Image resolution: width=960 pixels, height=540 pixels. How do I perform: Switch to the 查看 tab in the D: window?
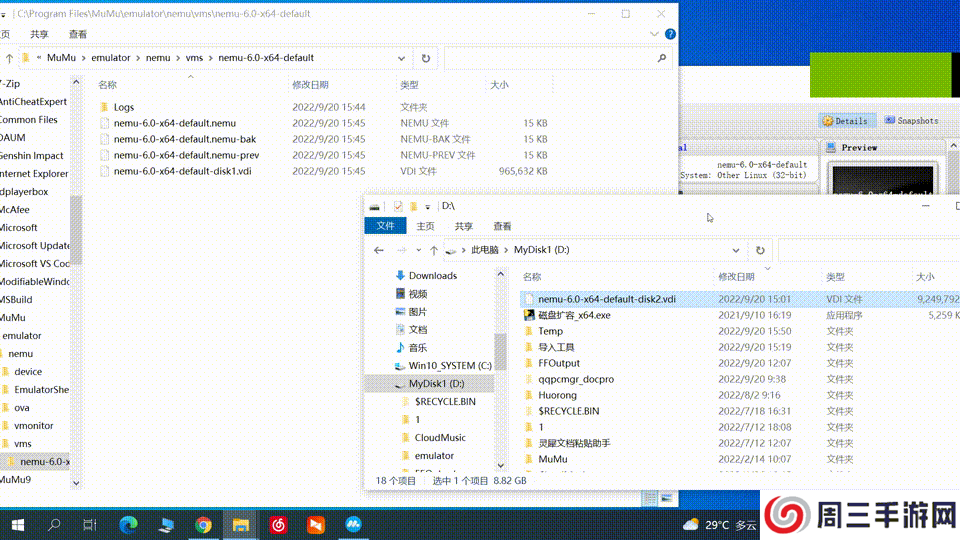point(502,226)
